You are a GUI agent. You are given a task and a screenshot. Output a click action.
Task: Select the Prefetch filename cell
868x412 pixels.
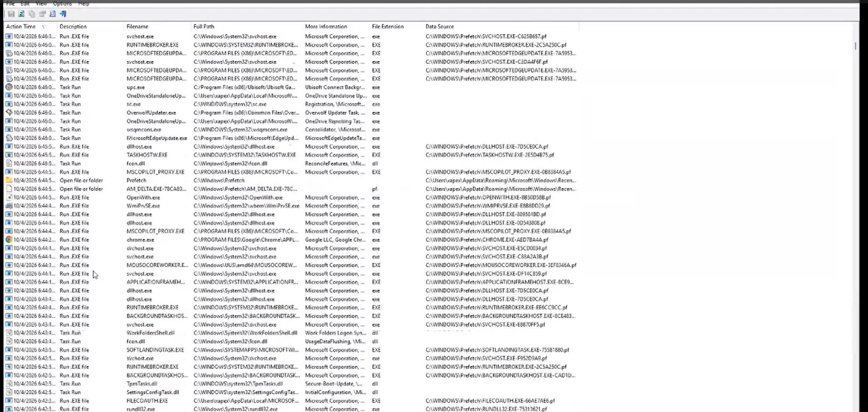click(136, 180)
